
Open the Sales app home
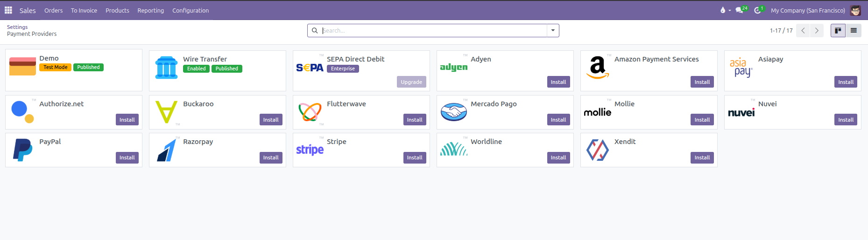click(28, 10)
